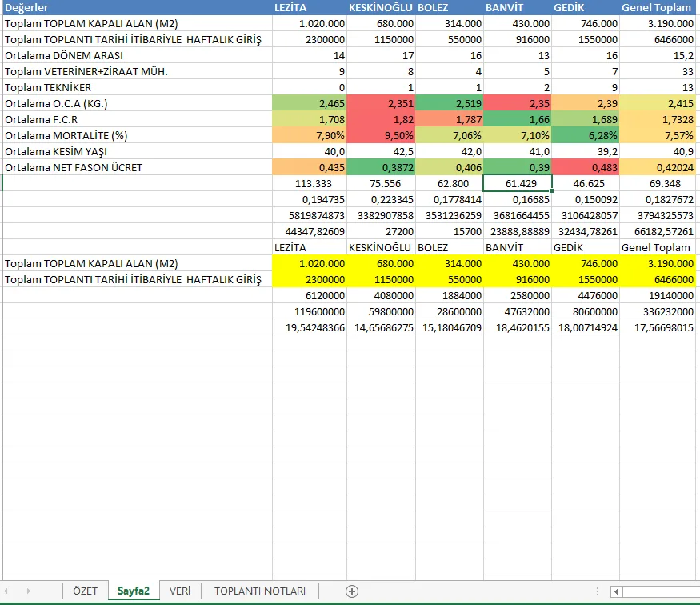
Task: Select the cell with 113.333
Action: point(310,183)
